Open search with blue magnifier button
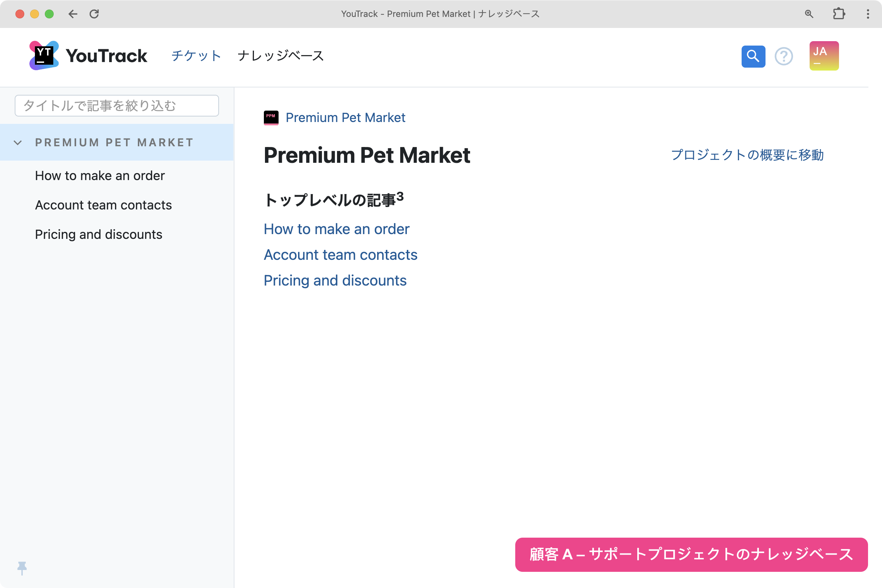Image resolution: width=882 pixels, height=588 pixels. (x=753, y=56)
